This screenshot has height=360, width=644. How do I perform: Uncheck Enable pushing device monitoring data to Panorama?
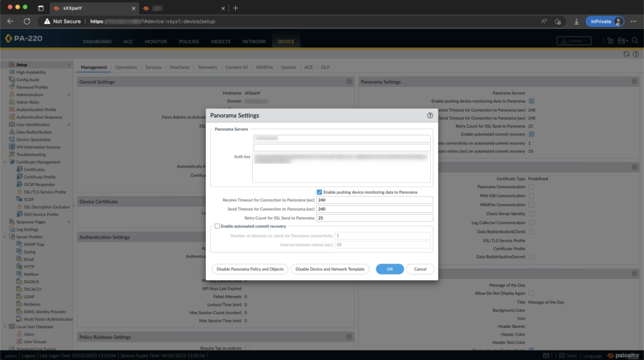point(319,192)
